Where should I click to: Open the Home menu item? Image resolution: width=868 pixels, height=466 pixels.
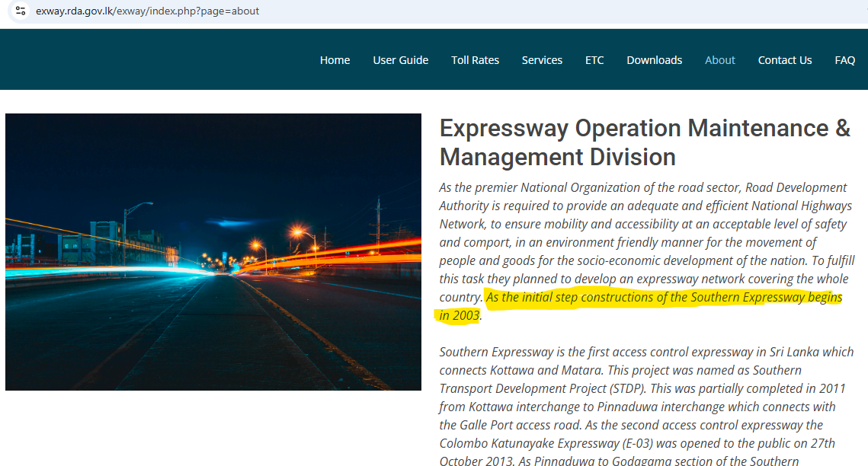335,59
